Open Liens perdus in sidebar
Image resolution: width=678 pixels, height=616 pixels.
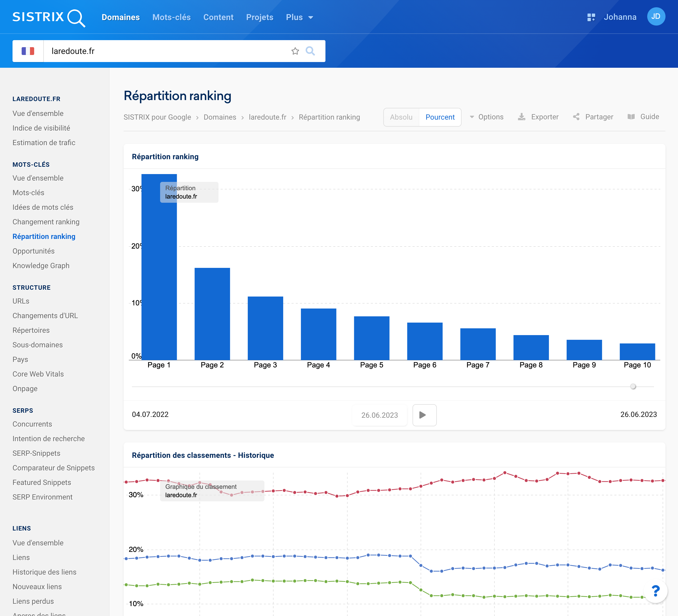[33, 601]
